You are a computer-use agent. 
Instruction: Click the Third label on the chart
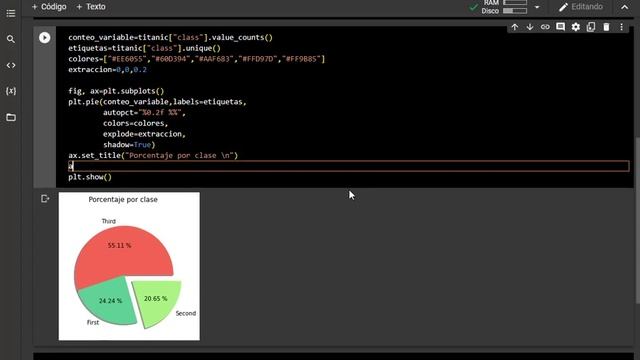point(109,221)
